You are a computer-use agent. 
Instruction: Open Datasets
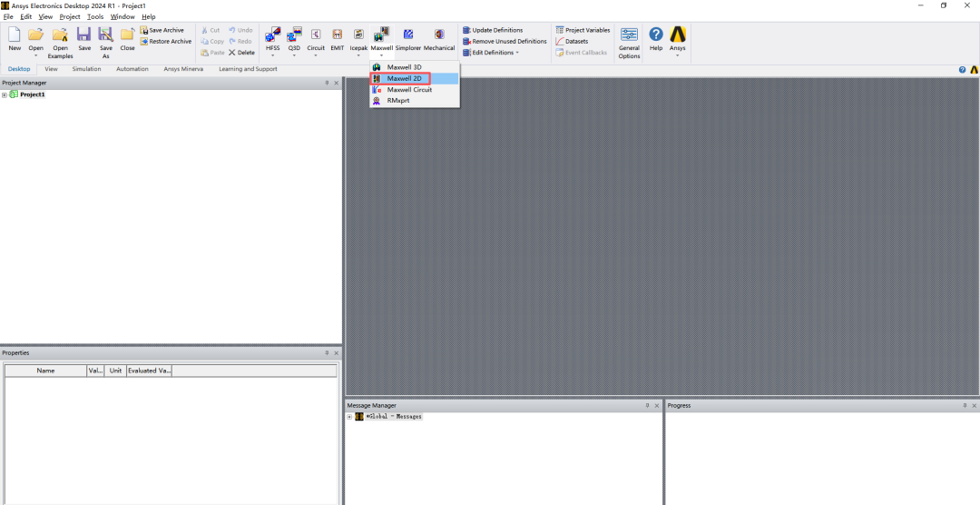(572, 41)
